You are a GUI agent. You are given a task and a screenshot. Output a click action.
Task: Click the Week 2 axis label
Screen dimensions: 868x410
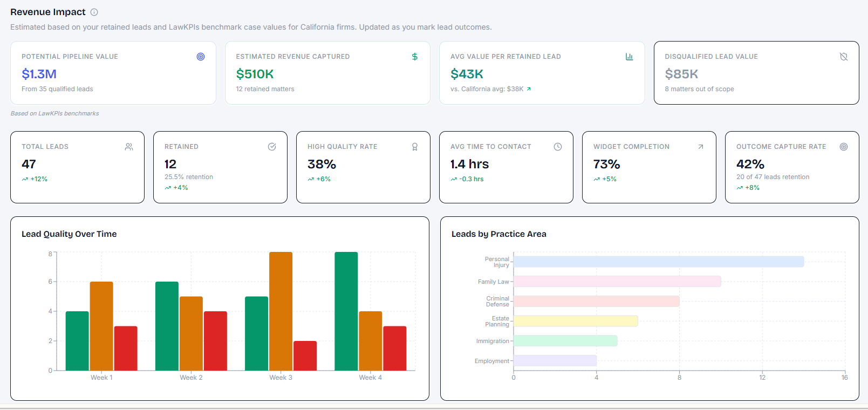tap(191, 378)
